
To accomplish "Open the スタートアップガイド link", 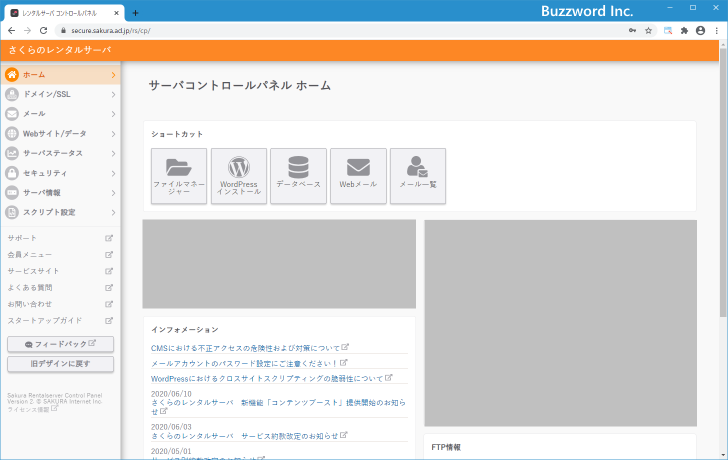I will (45, 321).
